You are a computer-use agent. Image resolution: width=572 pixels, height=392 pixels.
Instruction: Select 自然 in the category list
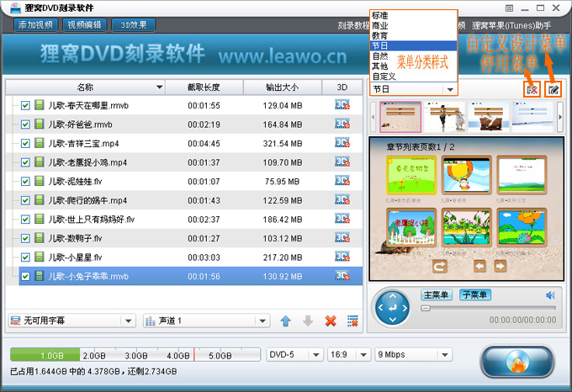pos(413,56)
